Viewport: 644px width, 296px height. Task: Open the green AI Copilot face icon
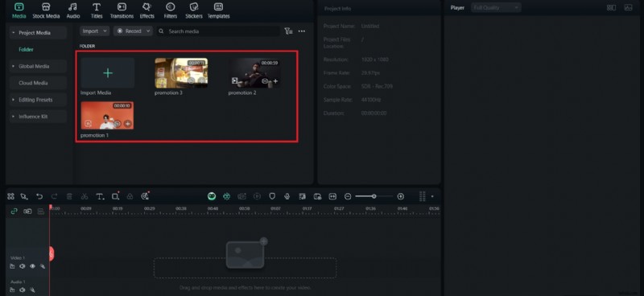[x=212, y=196]
